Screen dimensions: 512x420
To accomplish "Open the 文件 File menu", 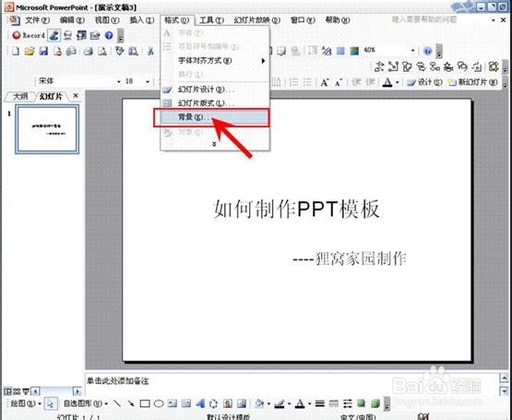I will pyautogui.click(x=37, y=20).
